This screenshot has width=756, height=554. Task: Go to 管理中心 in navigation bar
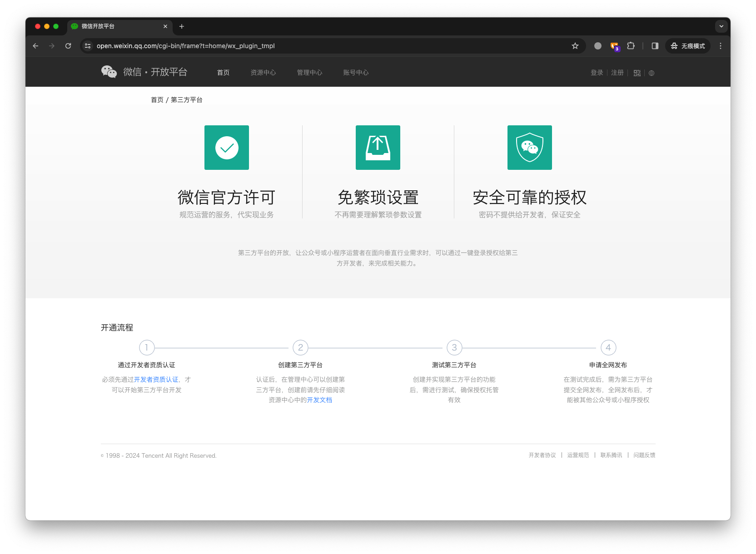pyautogui.click(x=309, y=73)
